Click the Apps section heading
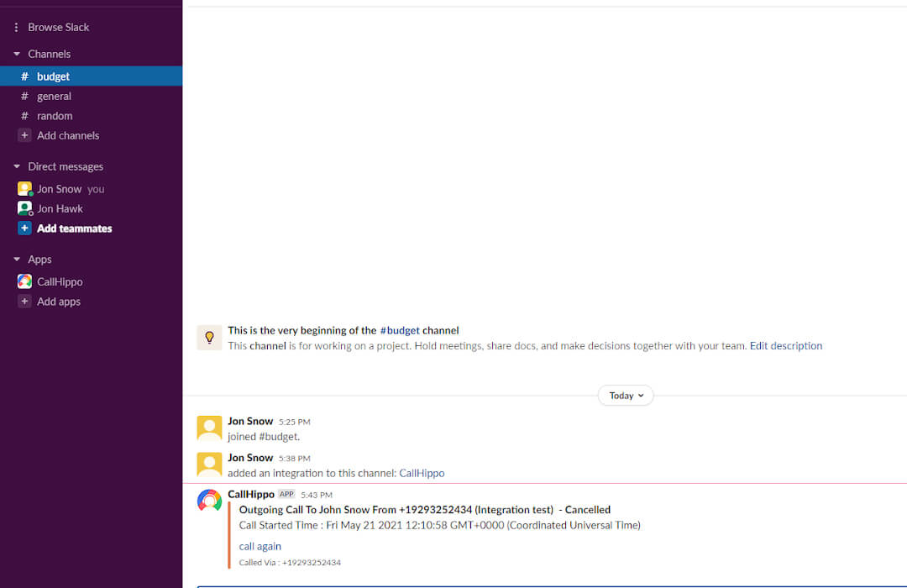 40,260
